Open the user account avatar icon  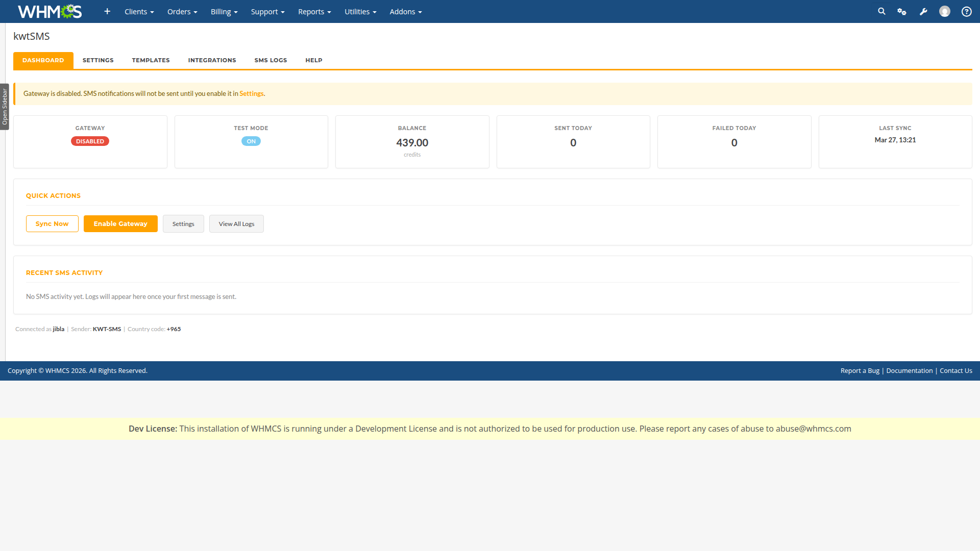[945, 11]
